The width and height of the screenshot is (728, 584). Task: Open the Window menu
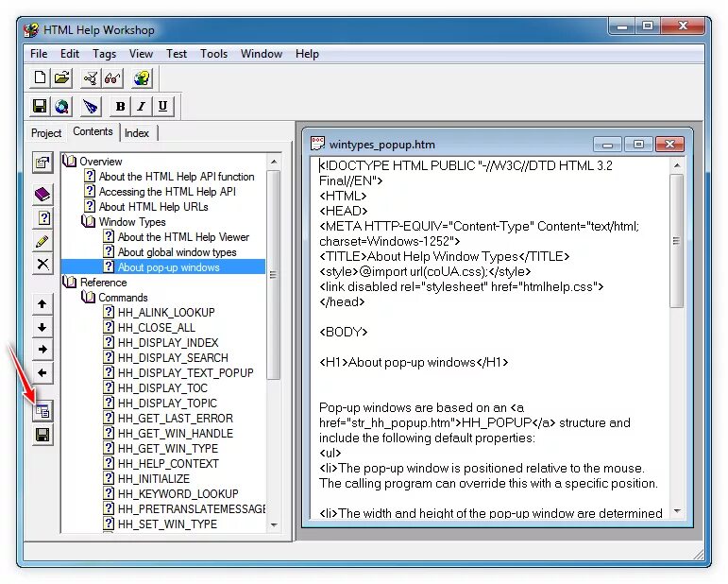coord(262,54)
